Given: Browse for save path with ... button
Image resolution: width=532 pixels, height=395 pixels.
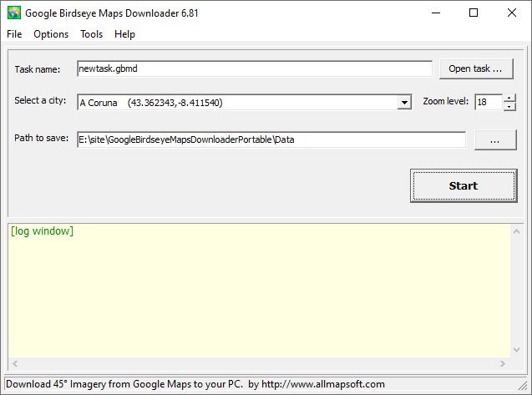Looking at the screenshot, I should pyautogui.click(x=495, y=139).
